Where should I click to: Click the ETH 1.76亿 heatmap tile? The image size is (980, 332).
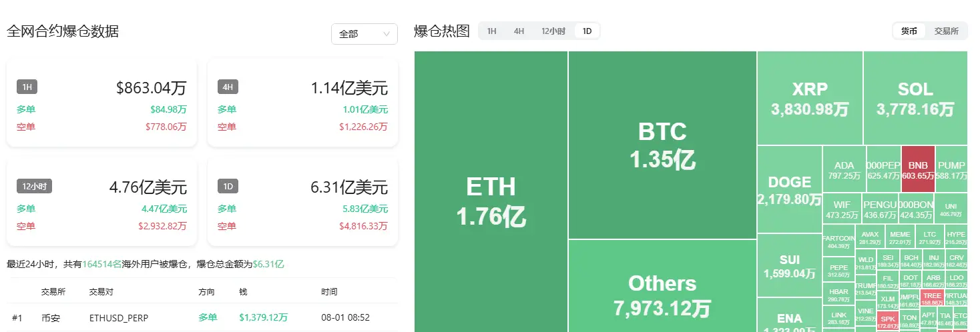(491, 192)
